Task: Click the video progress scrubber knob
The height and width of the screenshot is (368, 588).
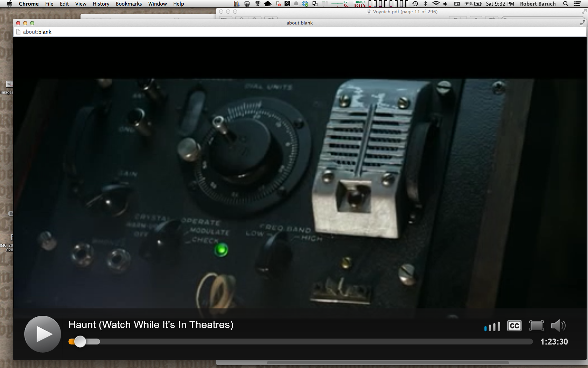Action: (80, 341)
